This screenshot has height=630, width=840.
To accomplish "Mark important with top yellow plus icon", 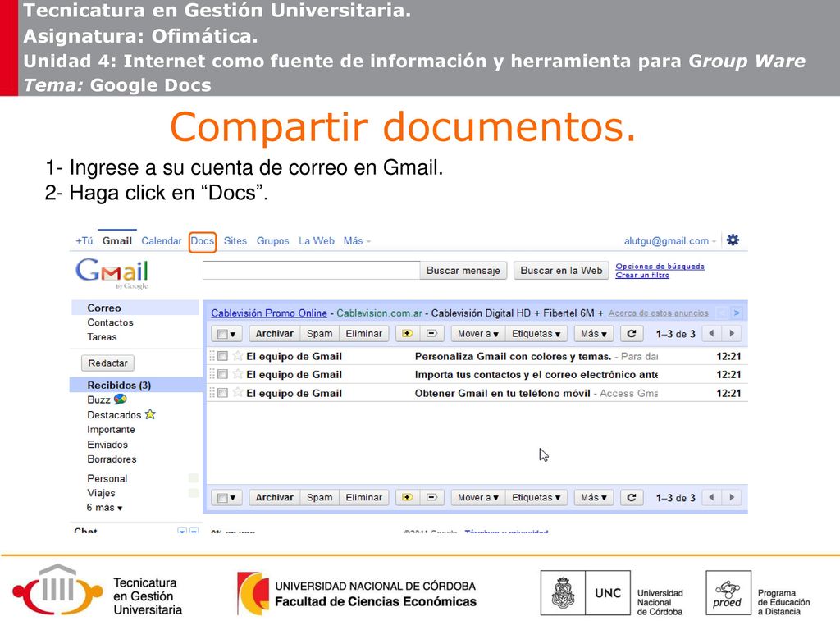I will click(407, 333).
